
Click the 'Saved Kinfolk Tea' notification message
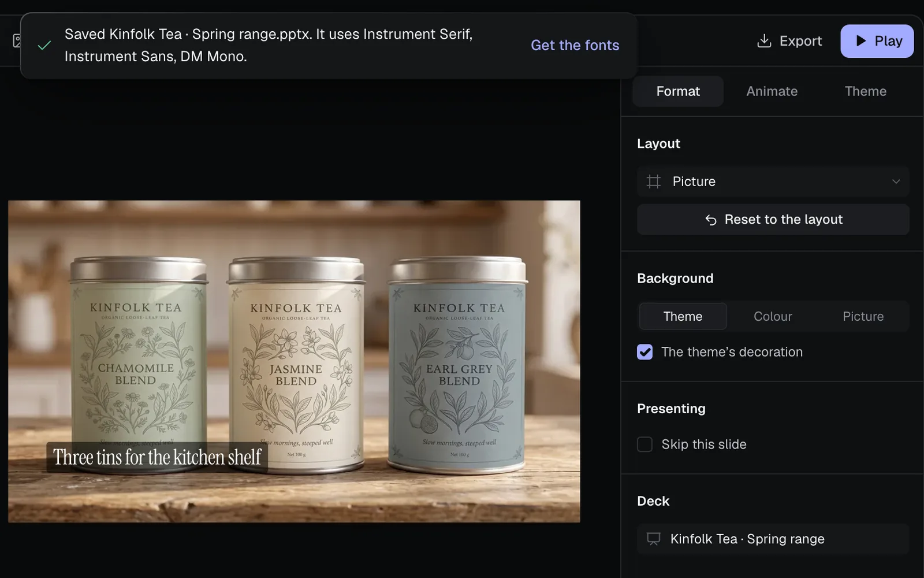pyautogui.click(x=269, y=45)
